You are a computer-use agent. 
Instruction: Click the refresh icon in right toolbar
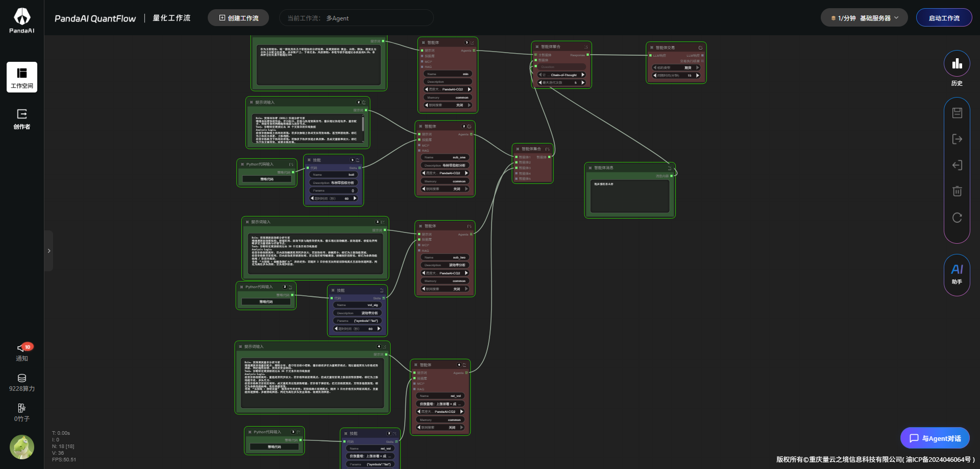tap(957, 218)
